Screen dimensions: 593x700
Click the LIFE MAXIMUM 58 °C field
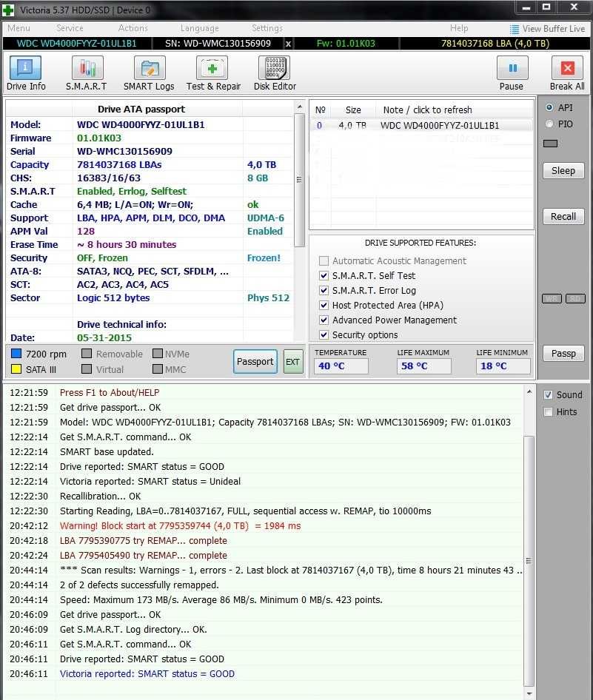point(423,366)
